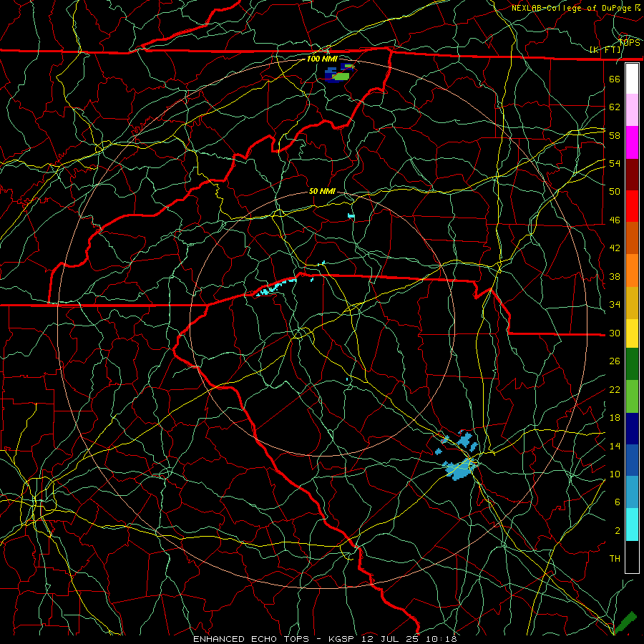Click the medium blue legend swatch
The width and height of the screenshot is (644, 644).
click(632, 460)
